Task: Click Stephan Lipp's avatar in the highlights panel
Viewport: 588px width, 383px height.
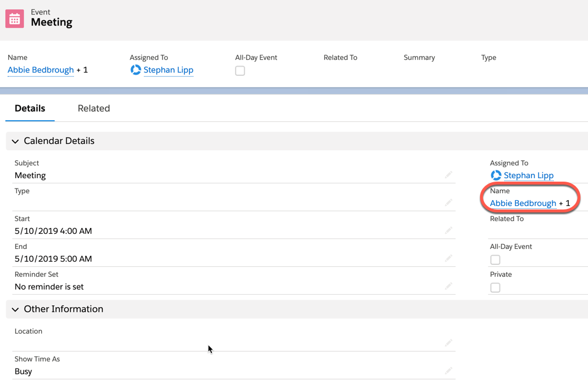Action: (x=135, y=70)
